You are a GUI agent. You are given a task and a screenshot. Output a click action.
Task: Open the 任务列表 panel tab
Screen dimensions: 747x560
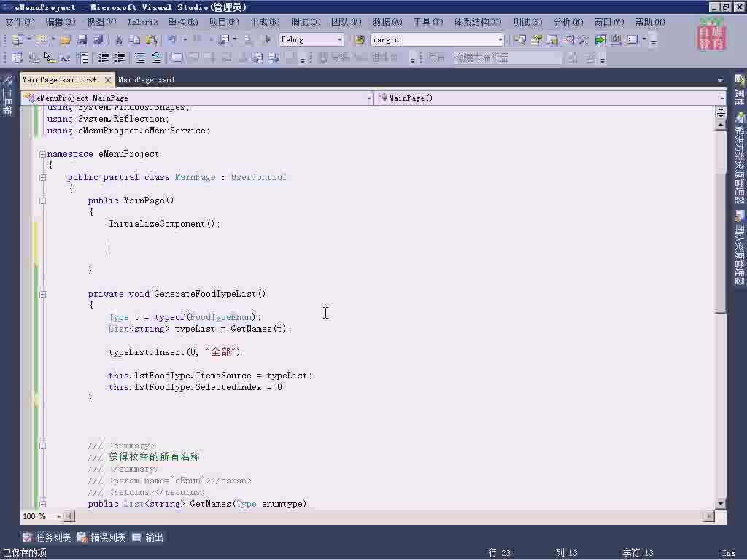click(x=47, y=537)
